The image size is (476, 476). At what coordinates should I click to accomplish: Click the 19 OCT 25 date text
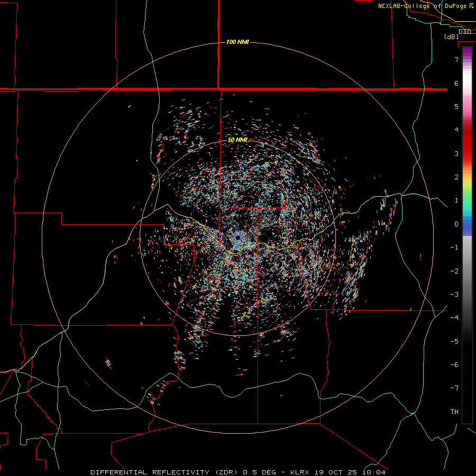[x=337, y=472]
